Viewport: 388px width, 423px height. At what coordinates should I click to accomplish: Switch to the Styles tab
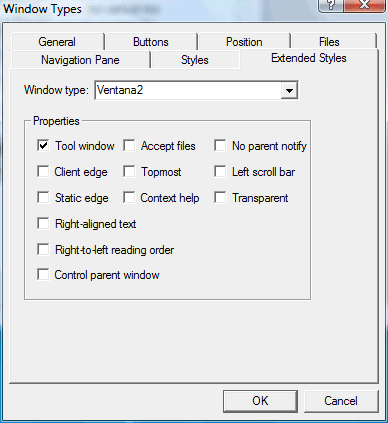pyautogui.click(x=195, y=60)
